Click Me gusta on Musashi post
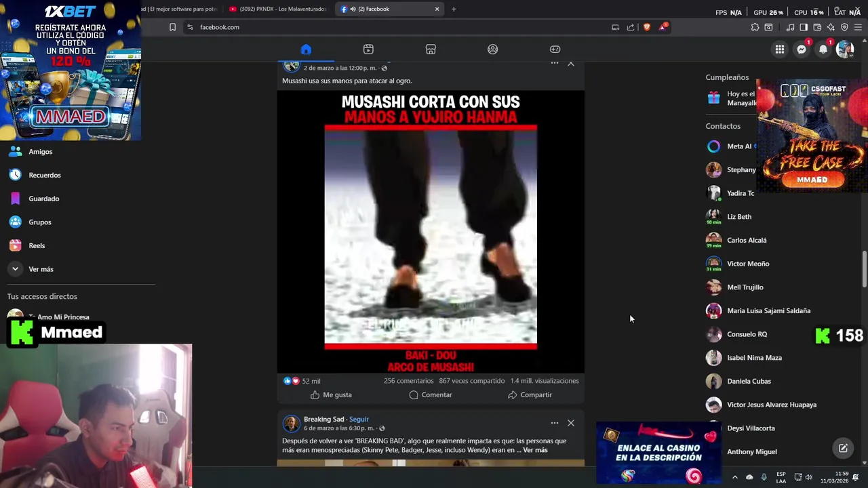868x488 pixels. [331, 394]
